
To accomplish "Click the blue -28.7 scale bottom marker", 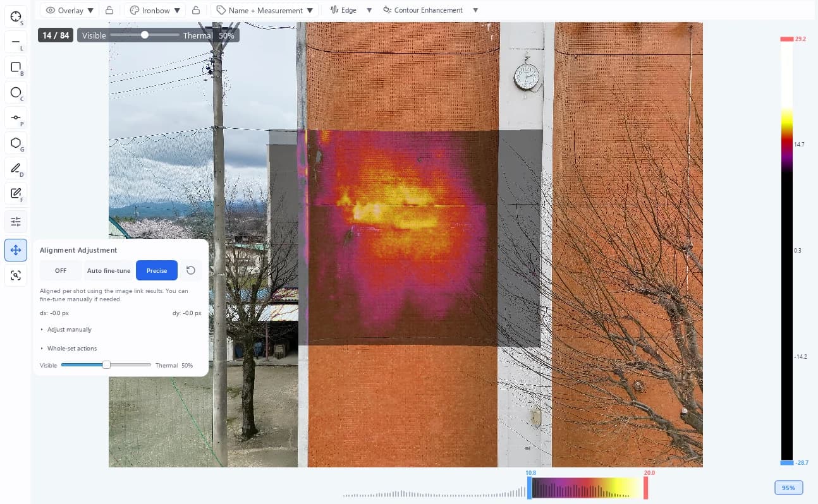I will coord(786,463).
